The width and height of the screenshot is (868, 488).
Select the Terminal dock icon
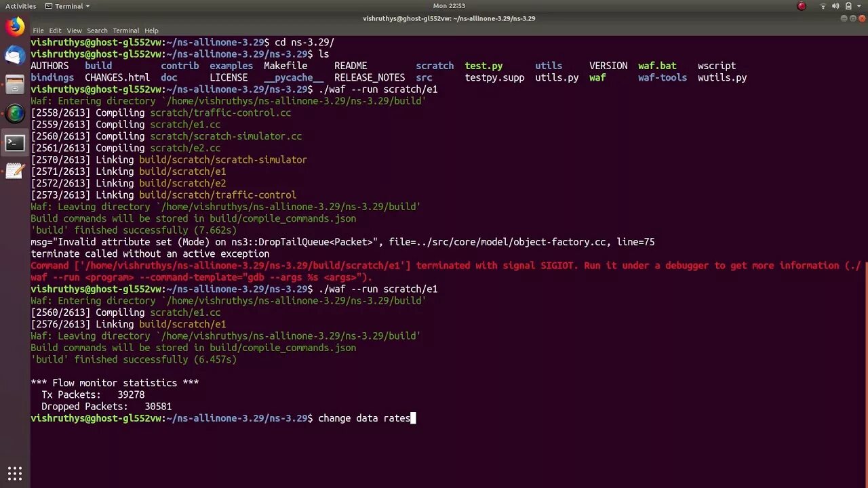coord(15,143)
